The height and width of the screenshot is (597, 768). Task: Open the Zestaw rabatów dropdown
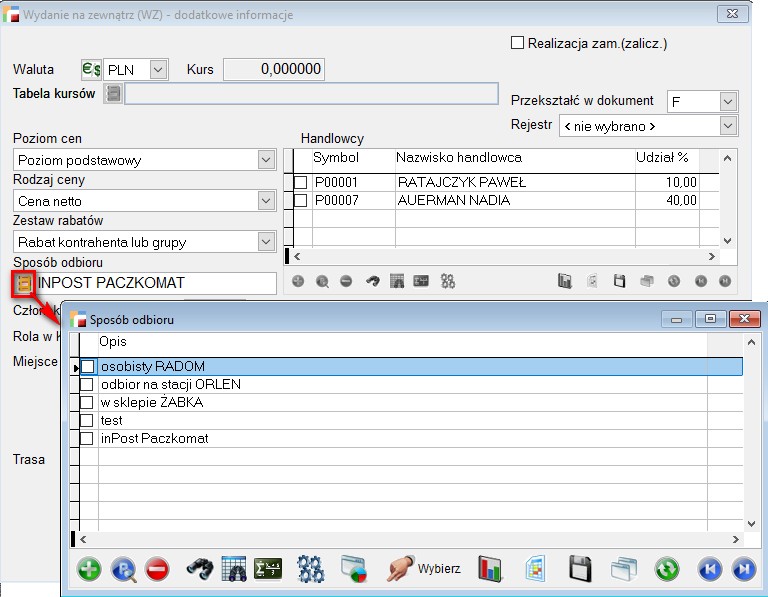pyautogui.click(x=265, y=241)
